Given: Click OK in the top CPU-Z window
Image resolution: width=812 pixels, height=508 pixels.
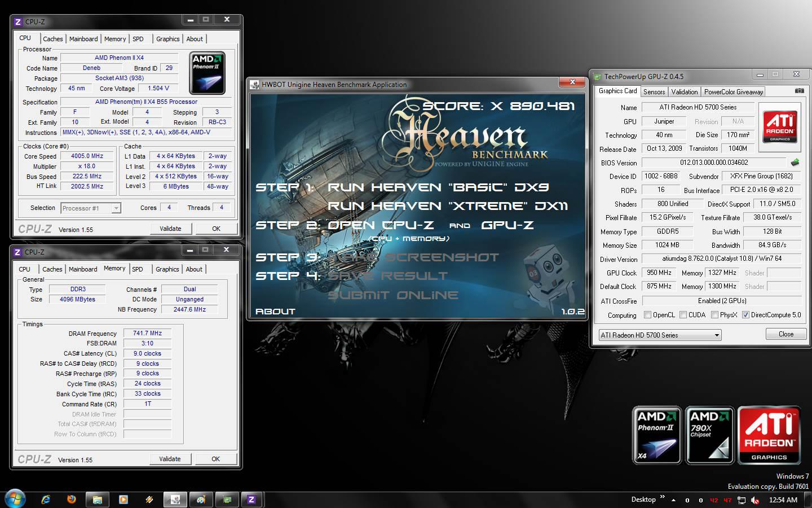Looking at the screenshot, I should point(216,229).
